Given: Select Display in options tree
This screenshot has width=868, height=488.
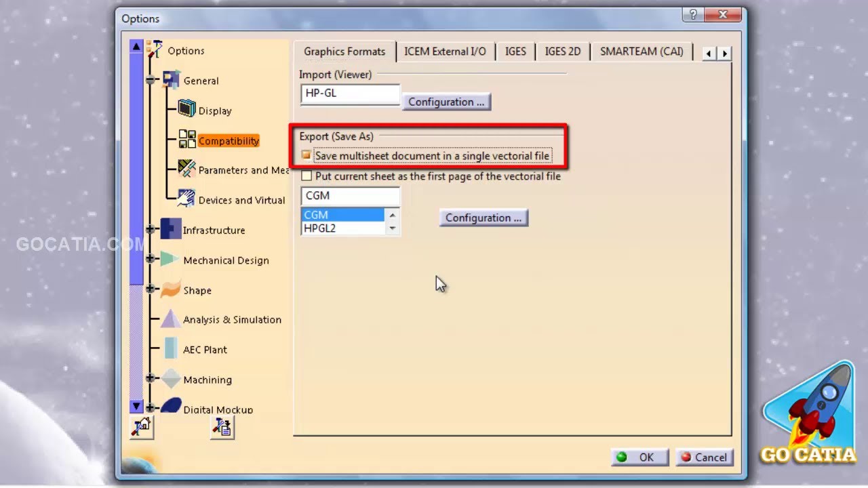Looking at the screenshot, I should 215,111.
